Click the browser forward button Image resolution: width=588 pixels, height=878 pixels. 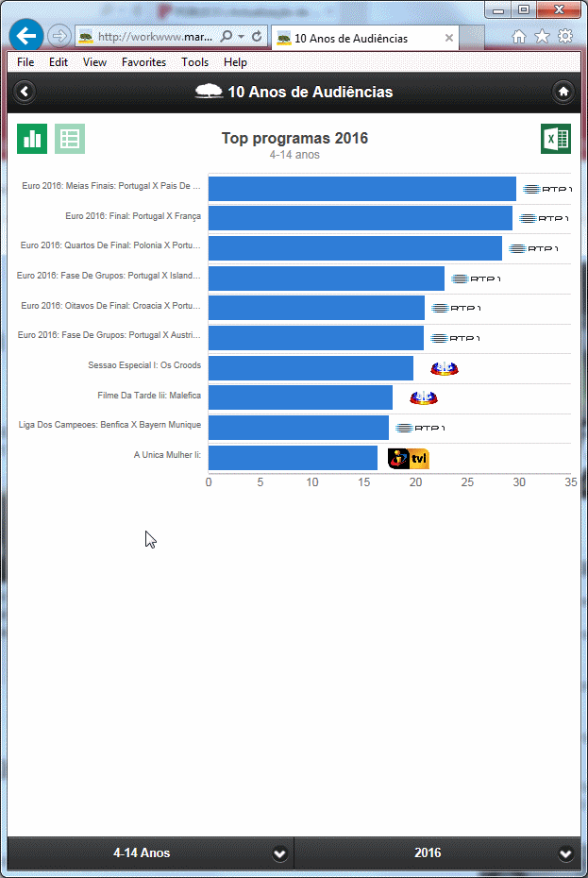[x=59, y=37]
